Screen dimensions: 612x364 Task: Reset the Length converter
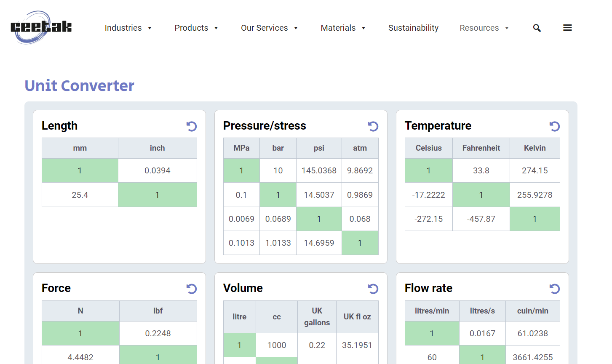tap(192, 126)
